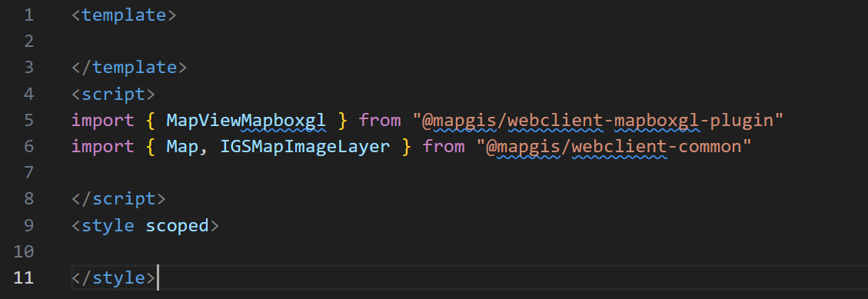Click the IGSMapImageLayer identifier
The image size is (868, 299).
pyautogui.click(x=304, y=146)
